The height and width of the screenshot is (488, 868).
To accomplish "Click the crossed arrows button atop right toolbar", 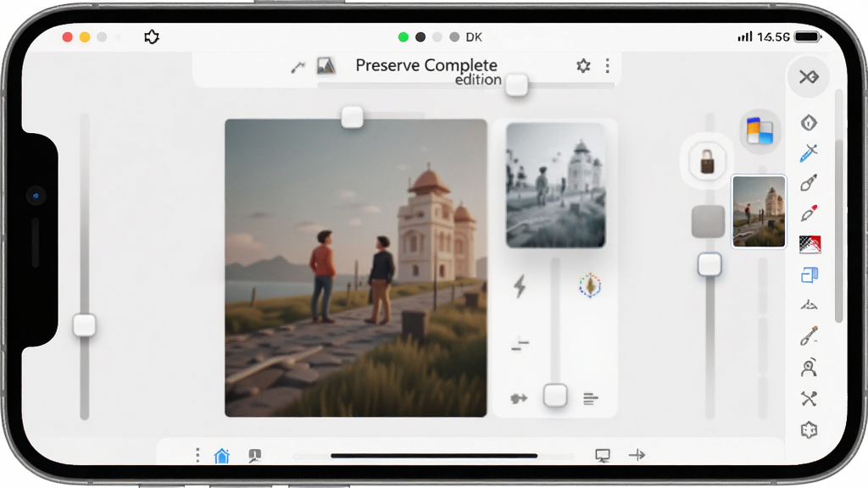I will click(808, 77).
